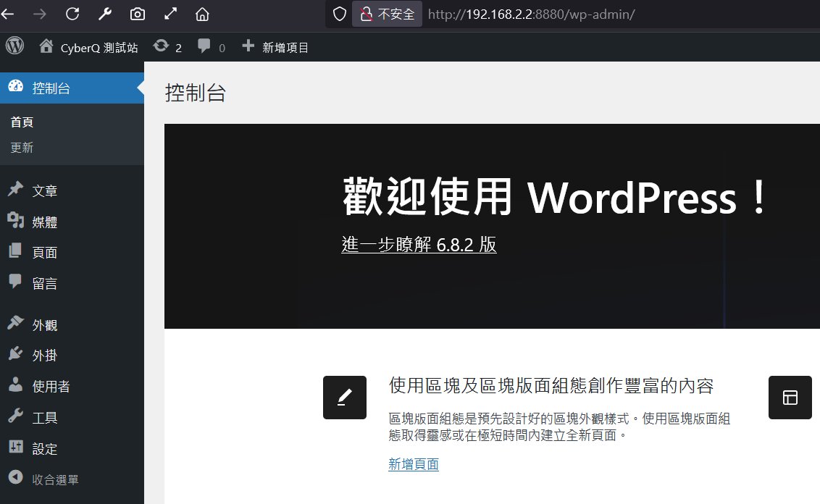Open 外觀 appearance menu
The width and height of the screenshot is (820, 504).
pyautogui.click(x=72, y=324)
